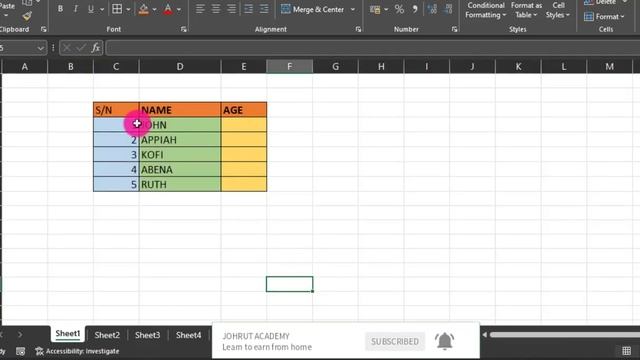Decrease Decimal places
The width and height of the screenshot is (640, 360).
pos(448,9)
